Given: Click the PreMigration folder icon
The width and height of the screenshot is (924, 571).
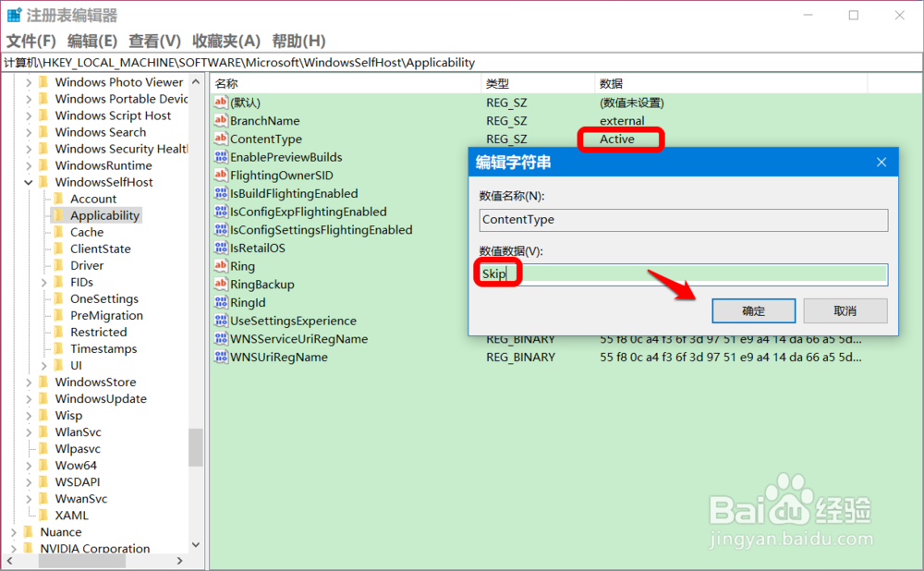Looking at the screenshot, I should pos(59,315).
